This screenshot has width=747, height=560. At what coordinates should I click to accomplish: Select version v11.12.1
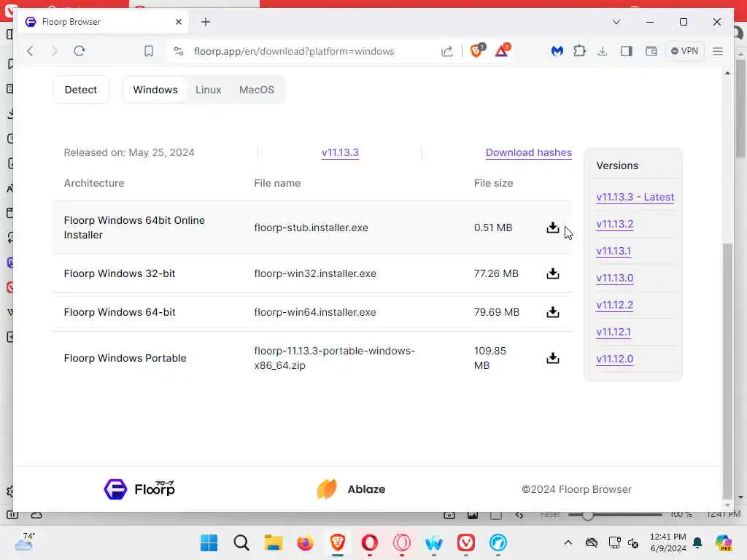614,332
